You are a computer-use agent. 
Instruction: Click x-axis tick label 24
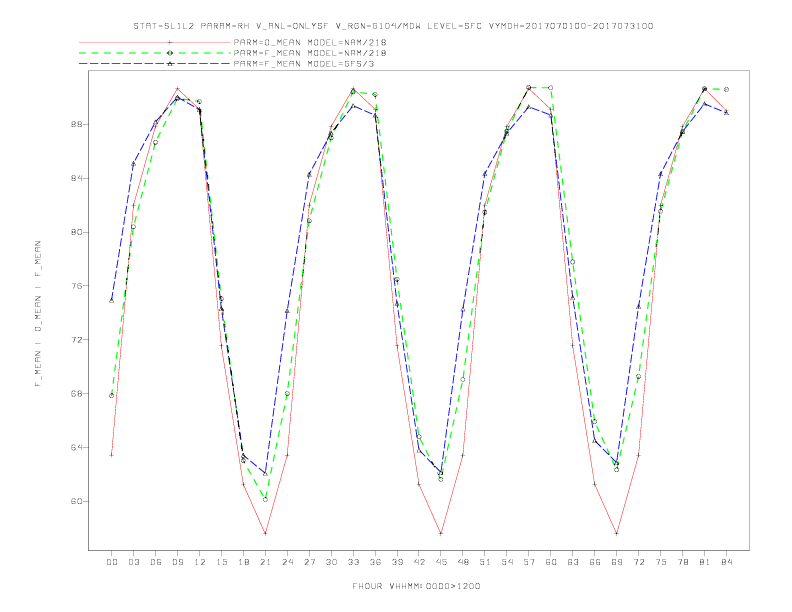click(x=287, y=562)
